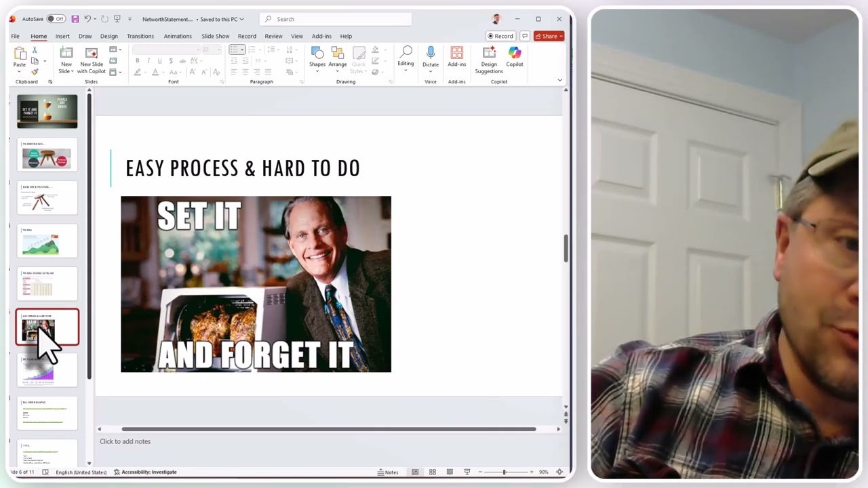Start slide show from beginning in Quick Access
The image size is (868, 488).
pos(117,19)
